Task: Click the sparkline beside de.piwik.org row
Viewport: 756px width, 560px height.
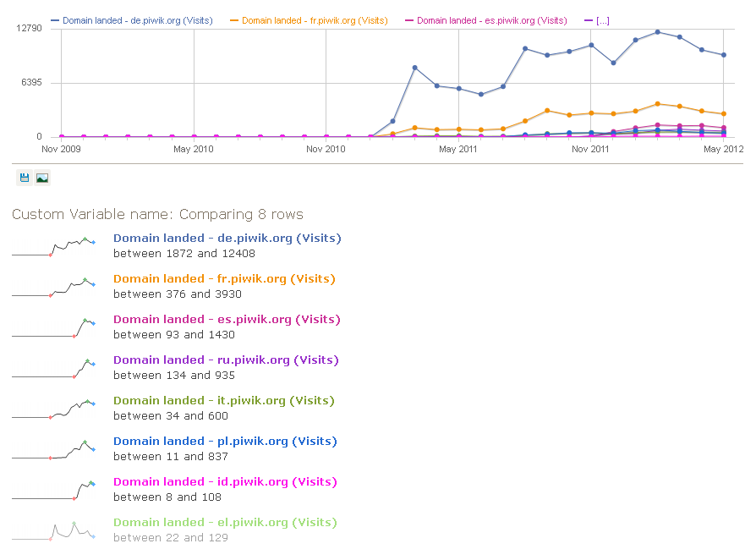Action: coord(52,245)
